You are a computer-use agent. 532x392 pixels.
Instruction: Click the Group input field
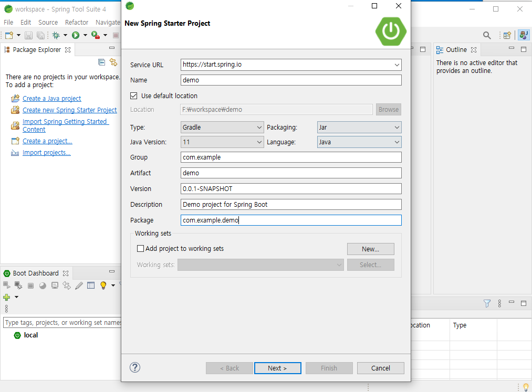click(x=291, y=157)
